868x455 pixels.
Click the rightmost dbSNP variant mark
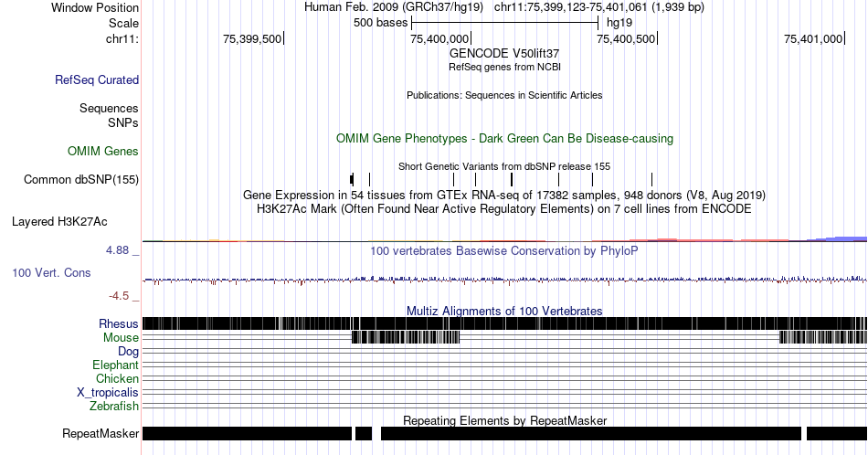[651, 179]
